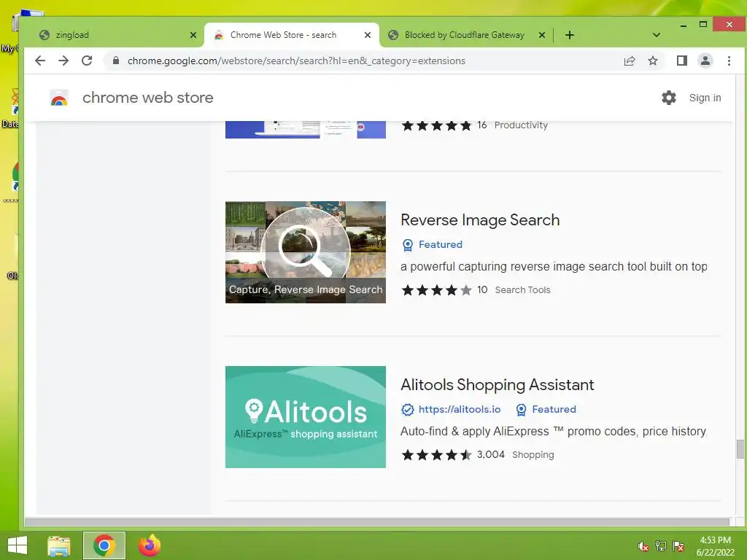Visit the https://alitools.io publisher link
This screenshot has height=560, width=747.
pyautogui.click(x=460, y=410)
